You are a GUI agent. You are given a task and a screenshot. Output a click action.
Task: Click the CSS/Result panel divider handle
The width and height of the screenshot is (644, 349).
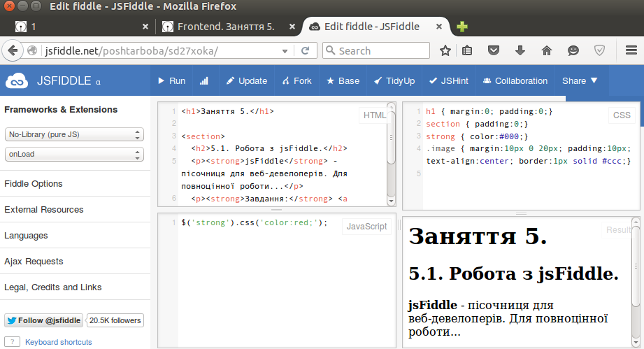tap(521, 213)
